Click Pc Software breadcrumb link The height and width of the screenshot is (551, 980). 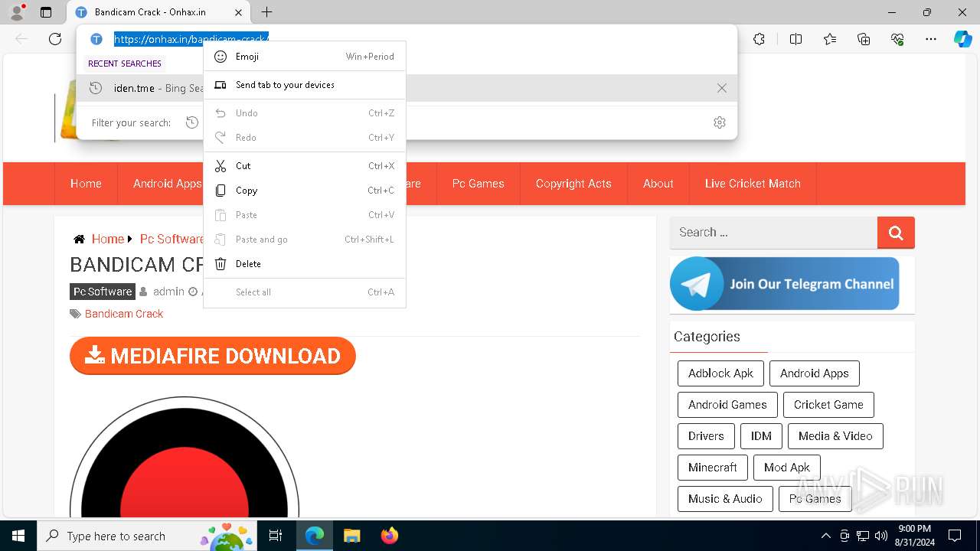171,239
